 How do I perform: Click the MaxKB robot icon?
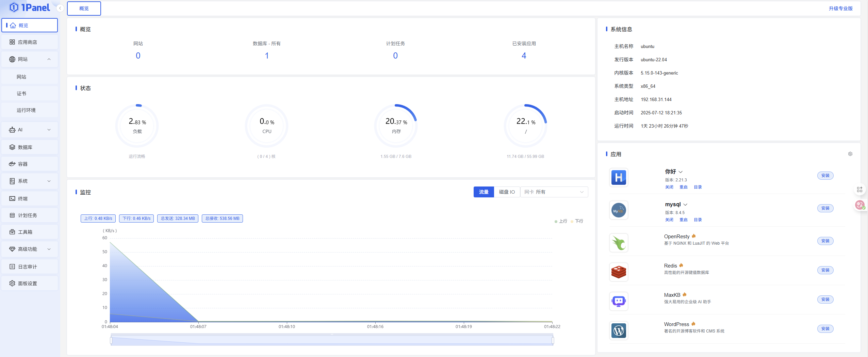click(619, 301)
